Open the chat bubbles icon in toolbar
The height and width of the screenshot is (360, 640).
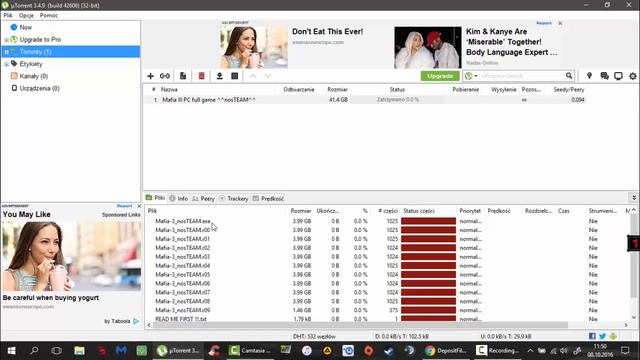[x=604, y=76]
